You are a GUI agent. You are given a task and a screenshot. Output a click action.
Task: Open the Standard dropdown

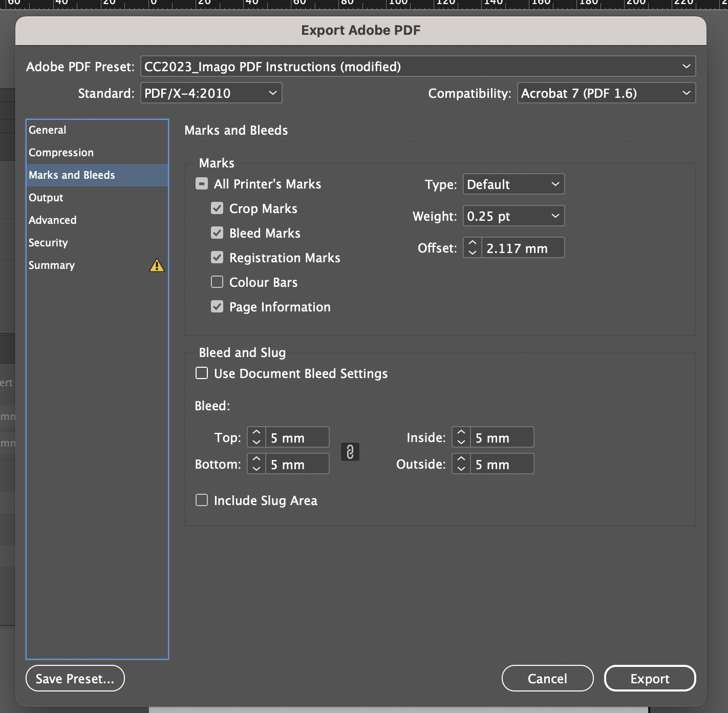(x=211, y=93)
